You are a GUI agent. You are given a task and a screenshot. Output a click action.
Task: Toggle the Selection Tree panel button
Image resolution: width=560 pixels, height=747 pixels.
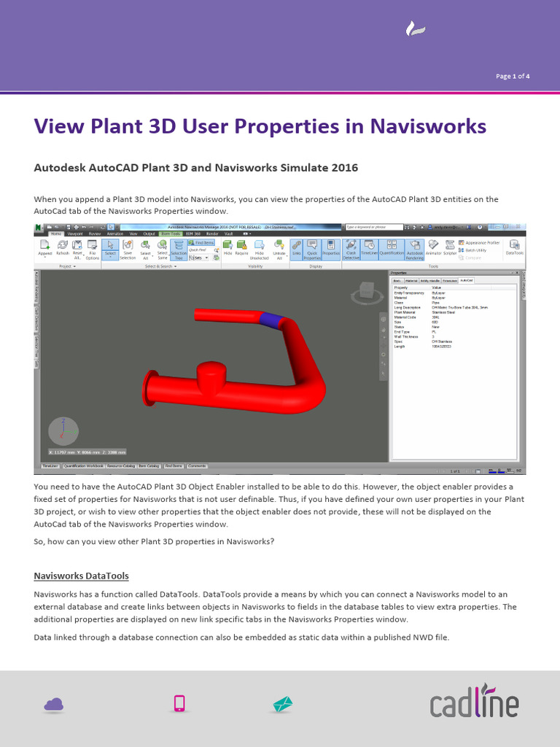[178, 248]
